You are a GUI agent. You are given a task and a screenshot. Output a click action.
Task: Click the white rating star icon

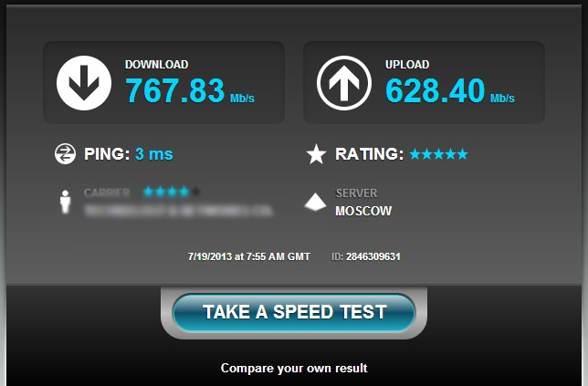tap(316, 154)
